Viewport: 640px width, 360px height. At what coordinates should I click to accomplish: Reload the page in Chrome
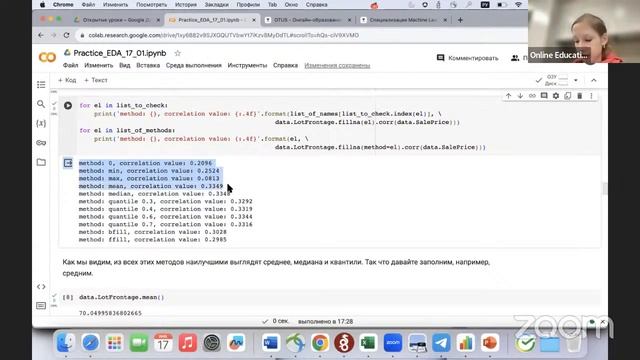click(x=67, y=36)
